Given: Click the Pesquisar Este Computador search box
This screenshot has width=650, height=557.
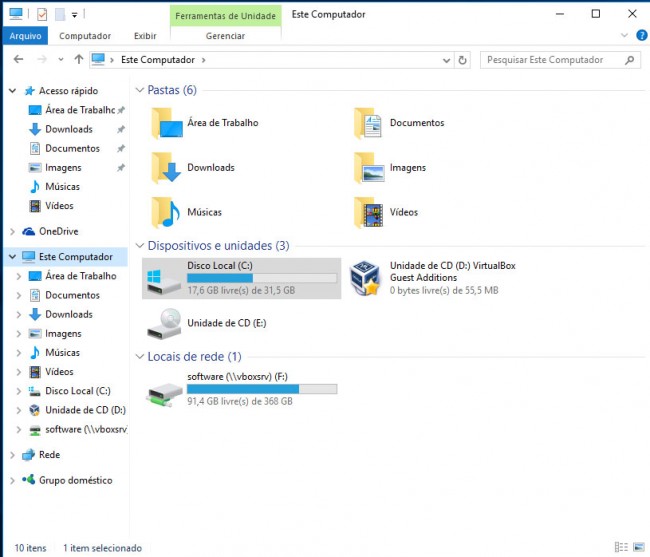Looking at the screenshot, I should pyautogui.click(x=560, y=60).
